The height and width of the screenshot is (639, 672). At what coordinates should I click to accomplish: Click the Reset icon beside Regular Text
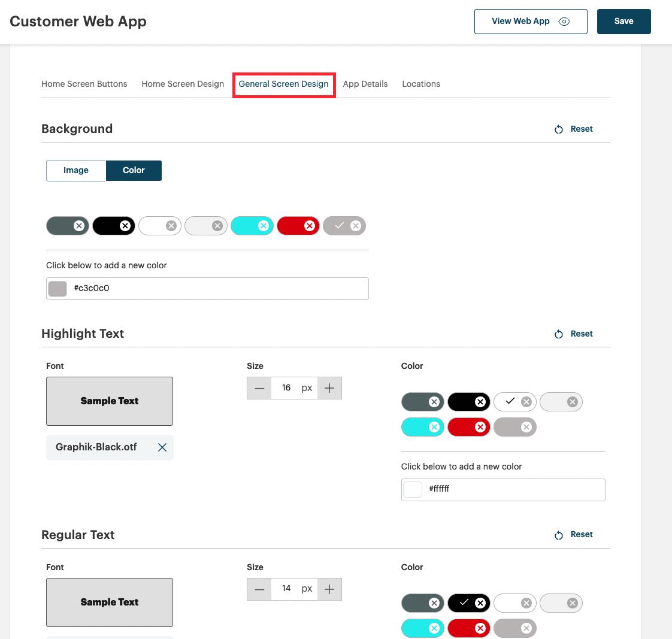click(x=559, y=534)
